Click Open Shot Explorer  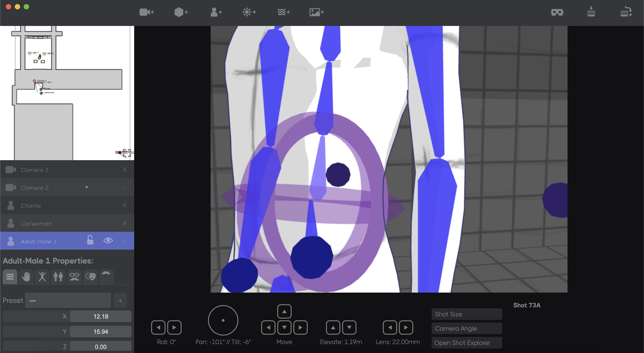467,343
